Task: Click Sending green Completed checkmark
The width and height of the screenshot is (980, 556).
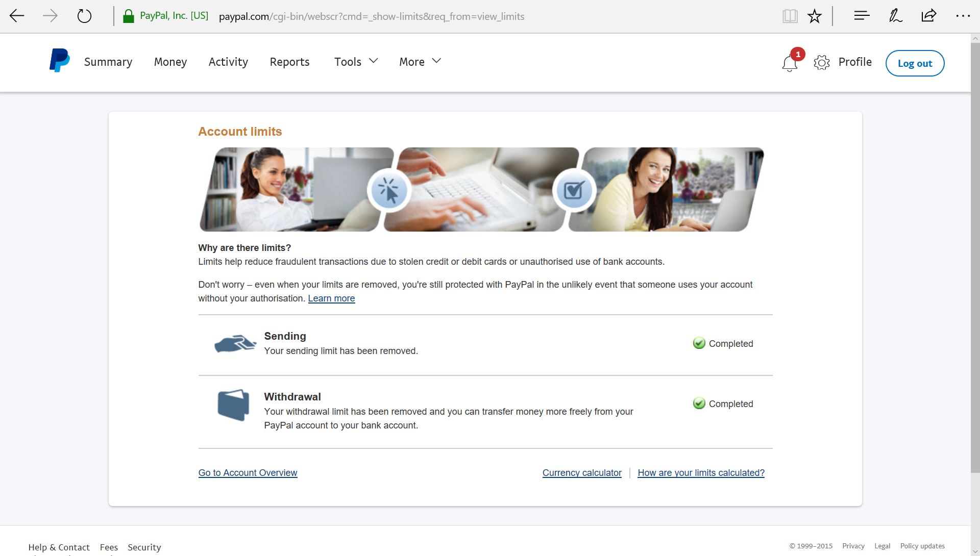Action: (699, 343)
